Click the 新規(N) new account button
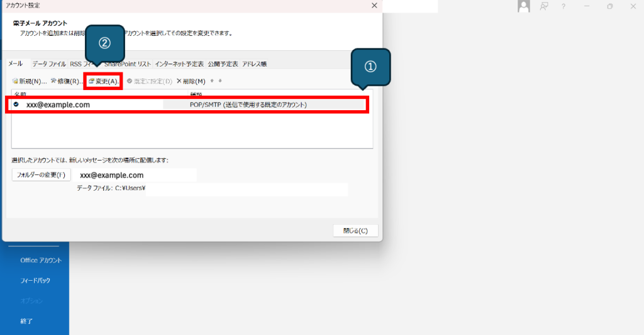 tap(29, 81)
